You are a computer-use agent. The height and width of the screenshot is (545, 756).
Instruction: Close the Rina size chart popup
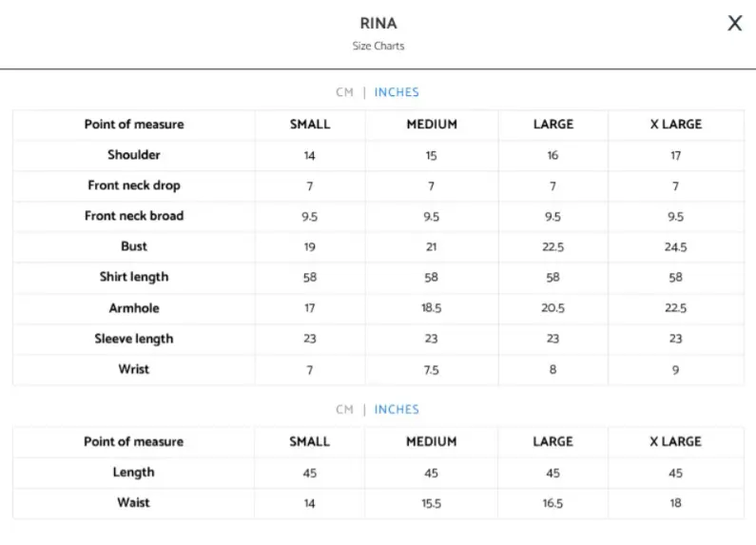tap(734, 24)
